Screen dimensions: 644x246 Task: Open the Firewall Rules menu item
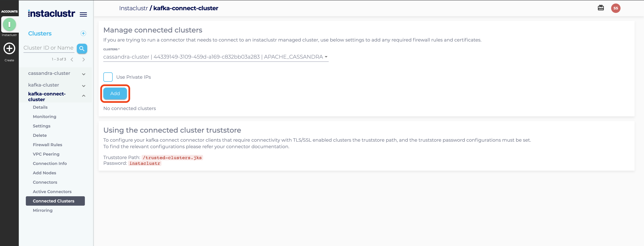(x=47, y=145)
